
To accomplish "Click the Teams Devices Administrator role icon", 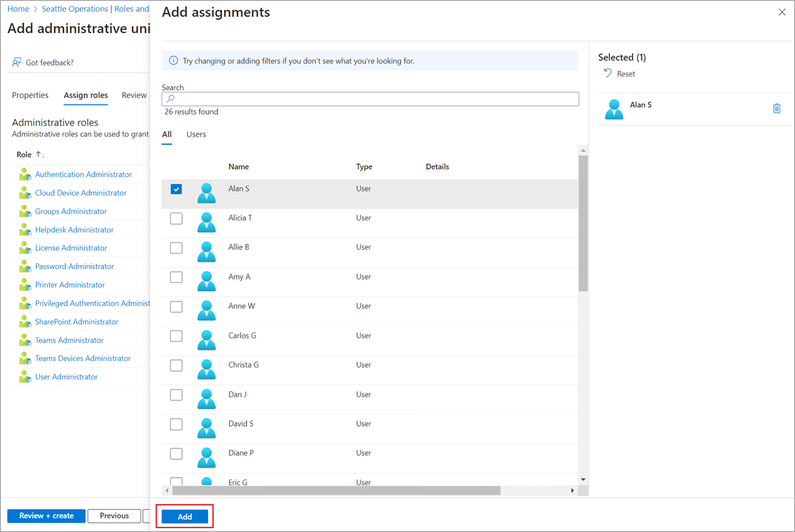I will 25,358.
